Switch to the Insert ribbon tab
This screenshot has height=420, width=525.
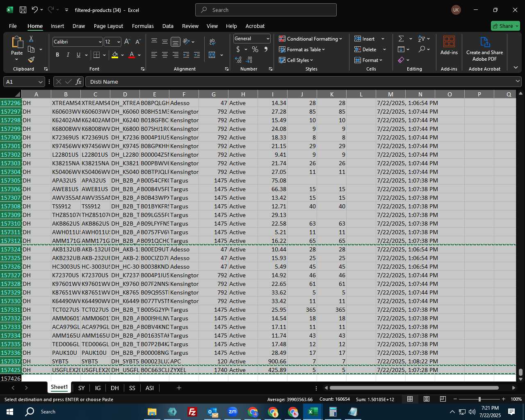click(57, 26)
